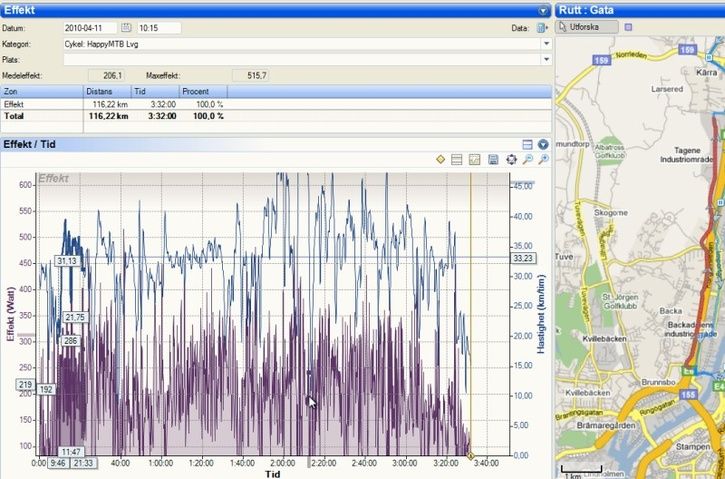Open the calendar date picker icon
The width and height of the screenshot is (725, 479).
pos(126,28)
